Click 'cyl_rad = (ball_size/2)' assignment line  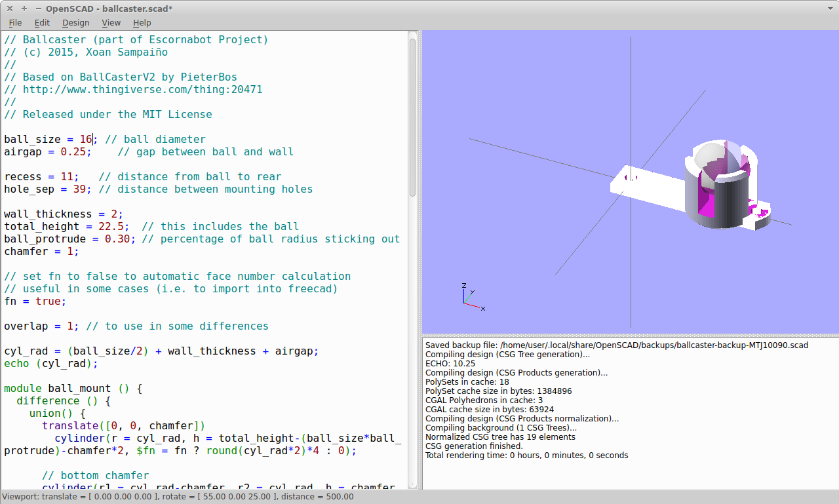[x=161, y=351]
